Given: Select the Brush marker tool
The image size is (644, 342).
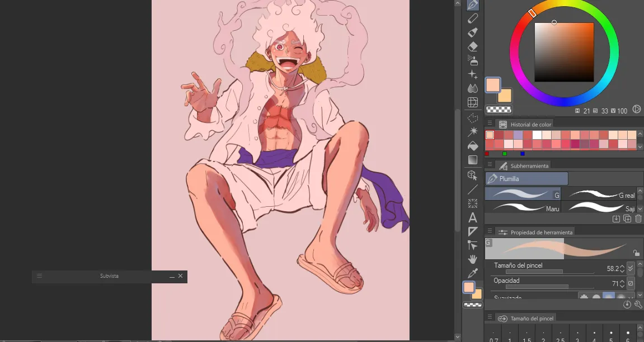Looking at the screenshot, I should coord(473,32).
